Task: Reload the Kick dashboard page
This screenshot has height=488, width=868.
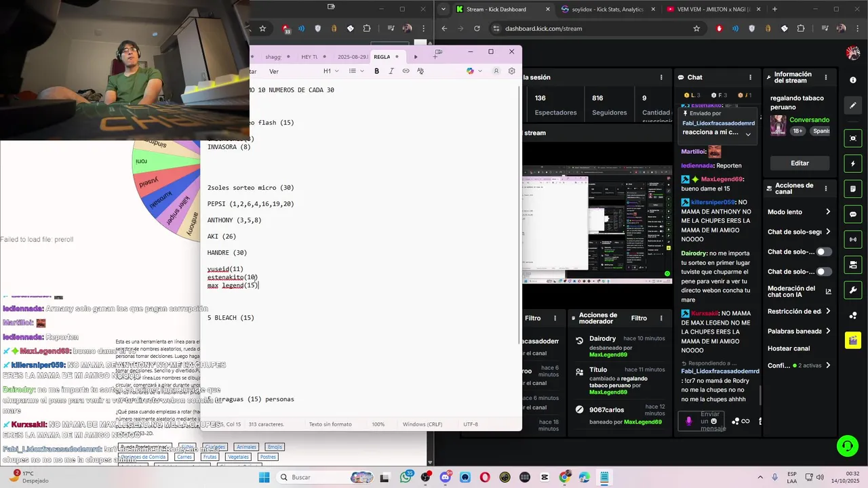Action: [477, 28]
